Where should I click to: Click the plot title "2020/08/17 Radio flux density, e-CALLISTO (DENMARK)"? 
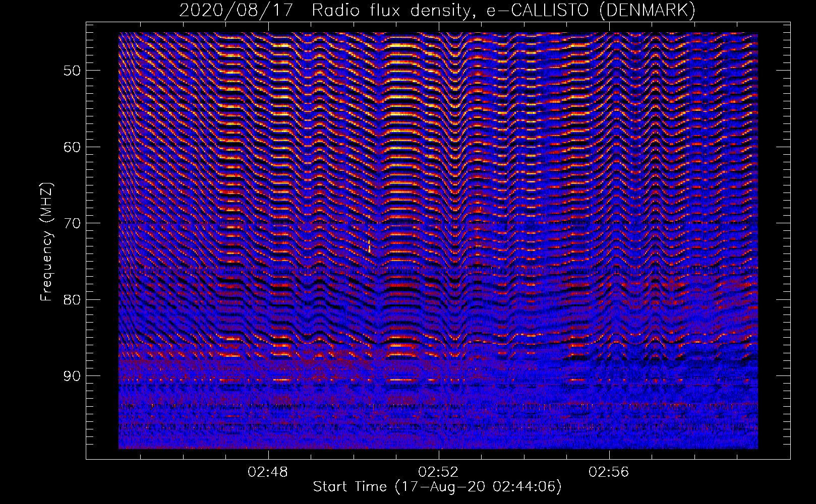pyautogui.click(x=437, y=10)
